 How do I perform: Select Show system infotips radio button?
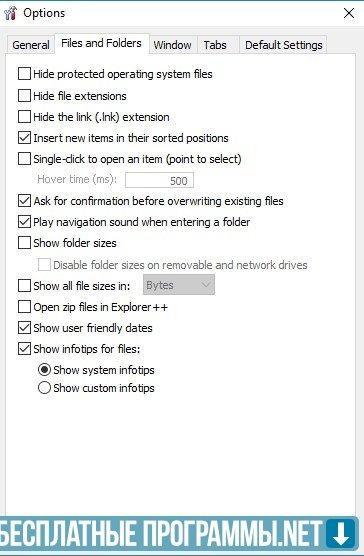(44, 369)
